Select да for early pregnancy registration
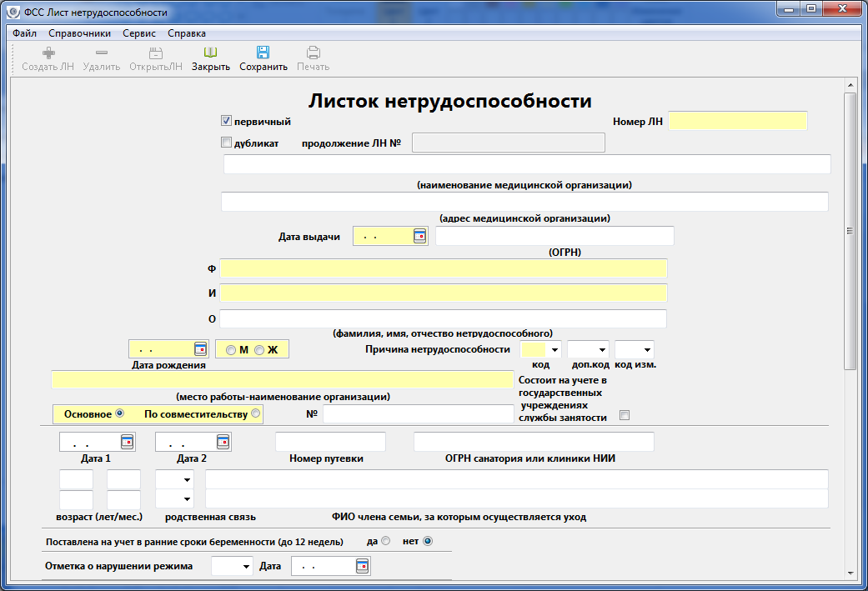868x591 pixels. click(x=386, y=541)
